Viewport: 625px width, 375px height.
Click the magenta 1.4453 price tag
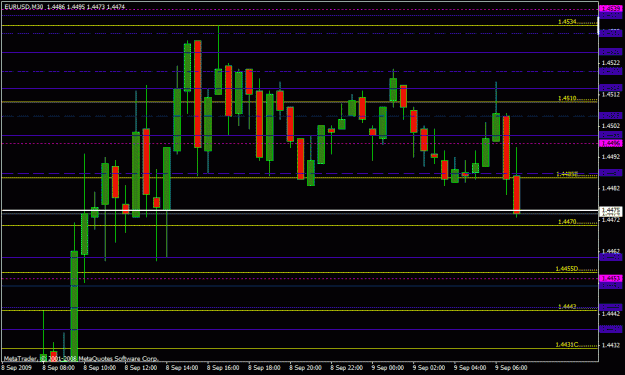click(610, 278)
